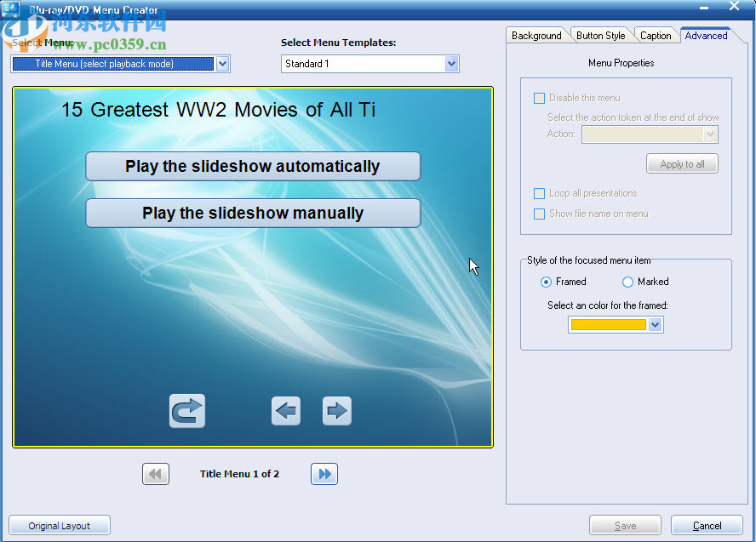
Task: Select Play the slideshow manually in the preview
Action: point(253,213)
